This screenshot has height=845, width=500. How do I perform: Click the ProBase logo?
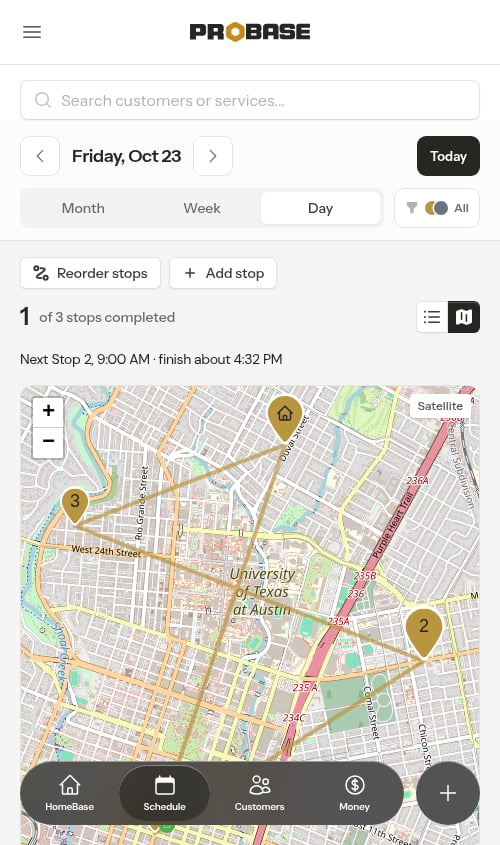249,32
